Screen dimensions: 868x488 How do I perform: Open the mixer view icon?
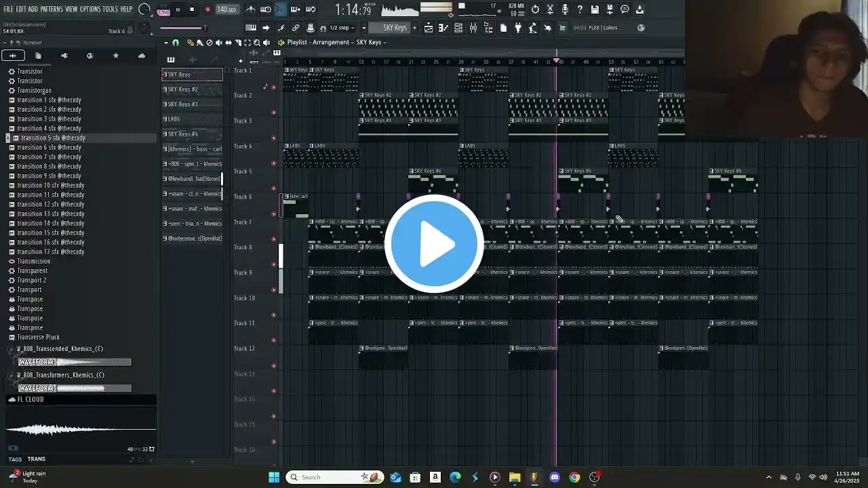(x=473, y=28)
